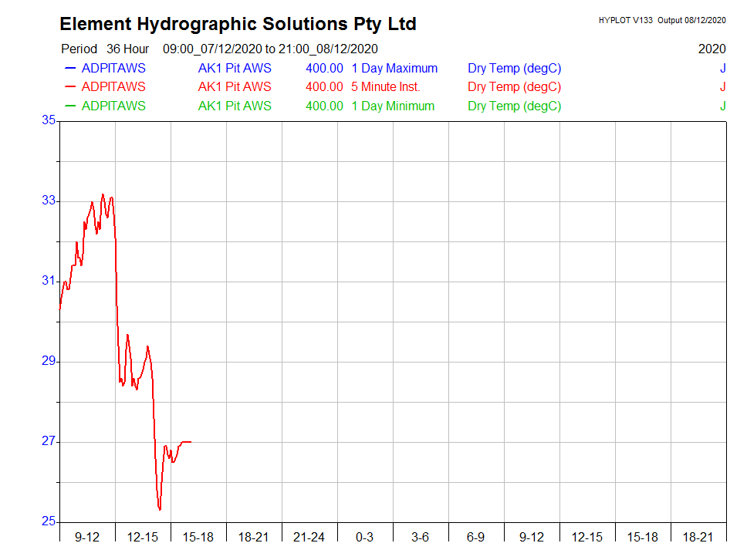Click the green "AK1 Pit AWS" station name

point(235,106)
